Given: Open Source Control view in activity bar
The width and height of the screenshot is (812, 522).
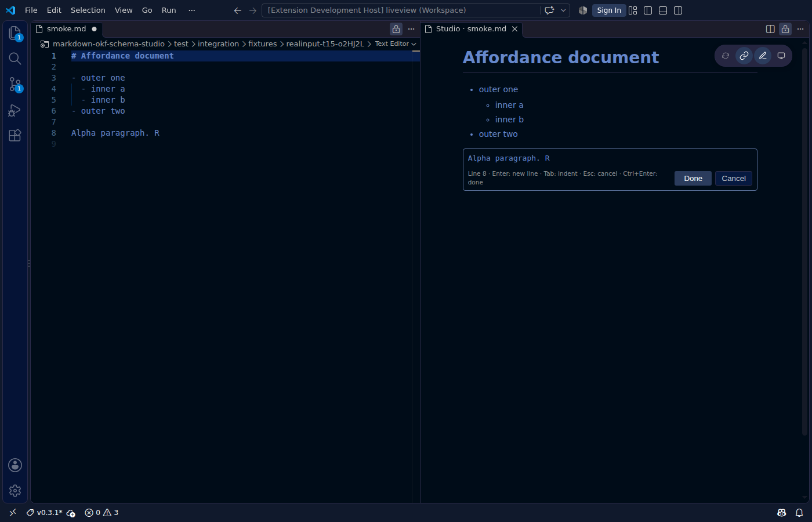Looking at the screenshot, I should tap(15, 84).
